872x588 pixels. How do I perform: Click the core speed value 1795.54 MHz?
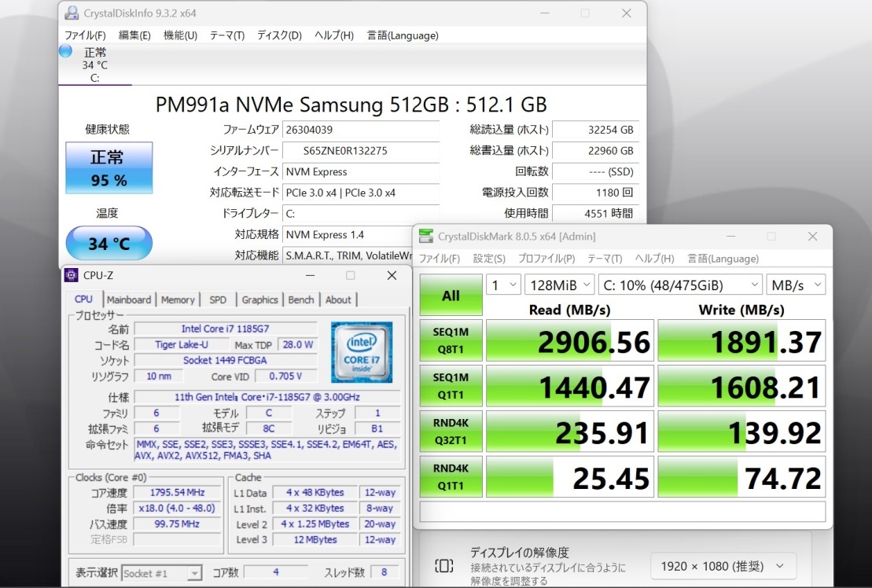pyautogui.click(x=178, y=492)
